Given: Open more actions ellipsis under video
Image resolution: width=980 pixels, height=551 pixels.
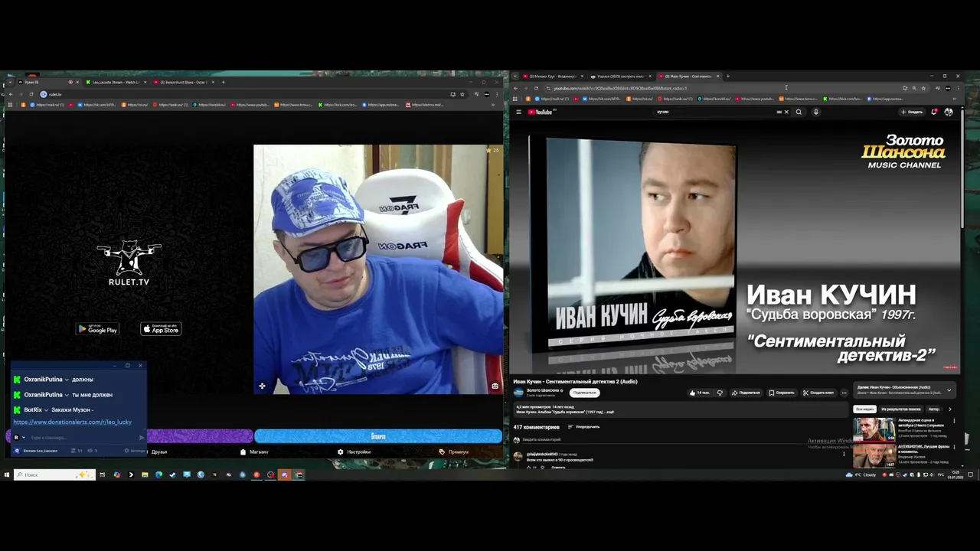Looking at the screenshot, I should click(x=844, y=393).
